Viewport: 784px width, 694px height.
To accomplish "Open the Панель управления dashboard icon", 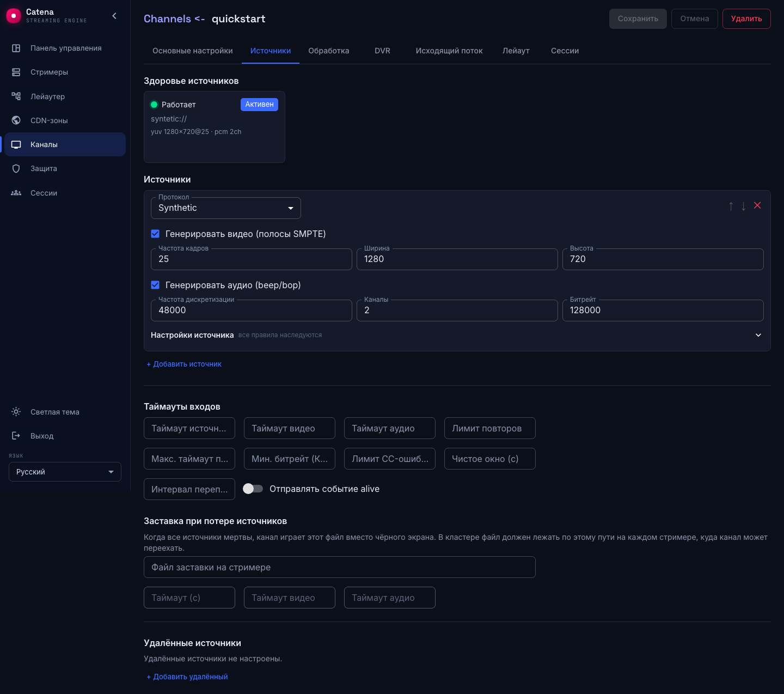I will [16, 48].
